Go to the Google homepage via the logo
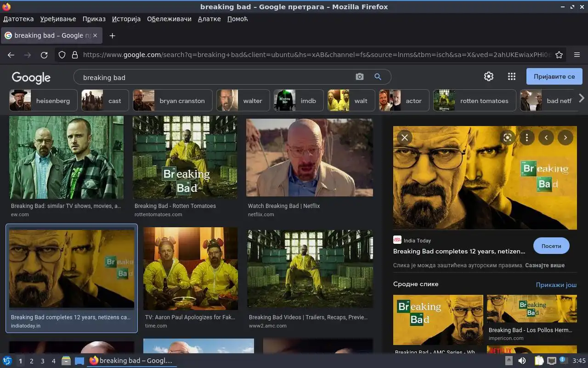 pyautogui.click(x=31, y=77)
